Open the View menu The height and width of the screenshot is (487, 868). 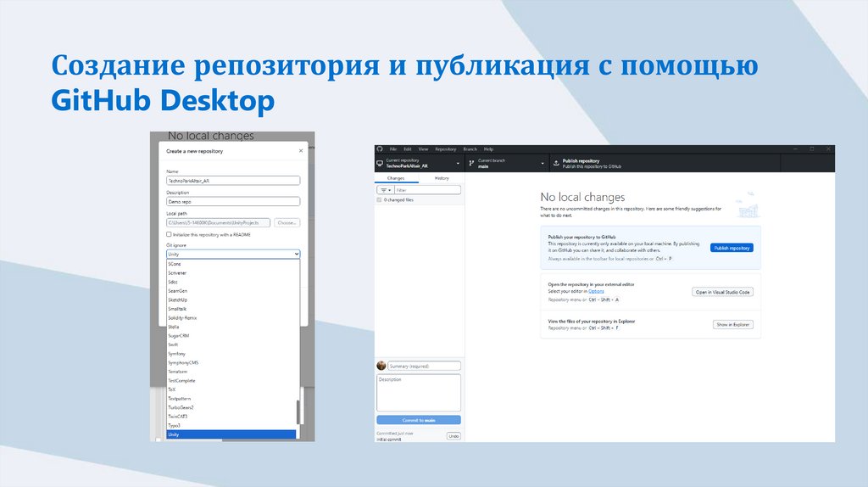tap(423, 149)
